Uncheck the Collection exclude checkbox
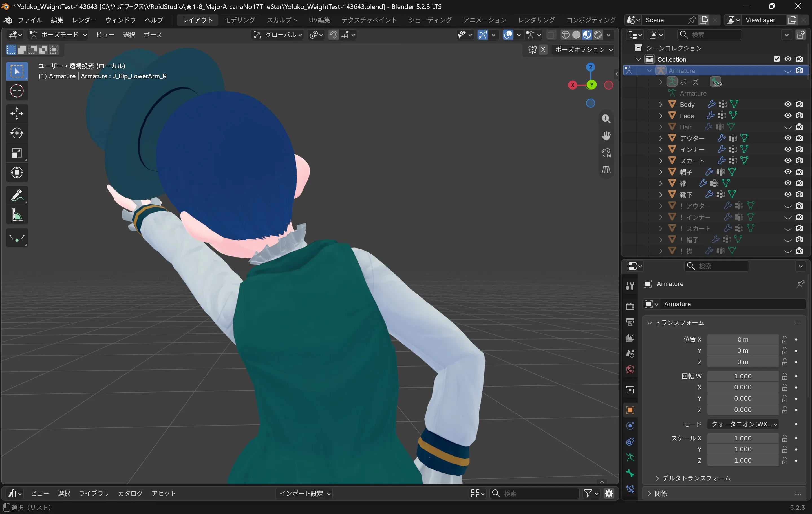The height and width of the screenshot is (514, 812). (x=776, y=59)
